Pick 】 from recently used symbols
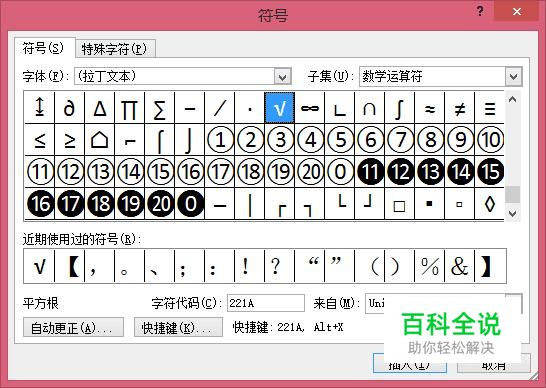 pyautogui.click(x=490, y=266)
